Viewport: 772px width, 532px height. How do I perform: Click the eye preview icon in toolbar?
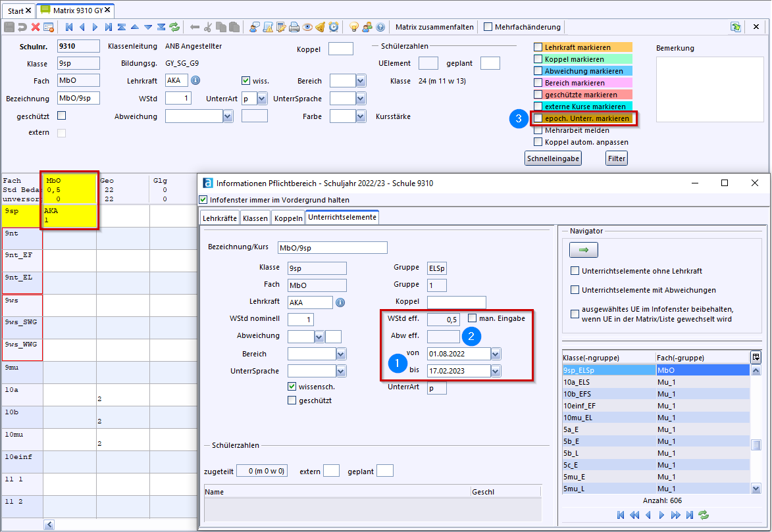[307, 27]
